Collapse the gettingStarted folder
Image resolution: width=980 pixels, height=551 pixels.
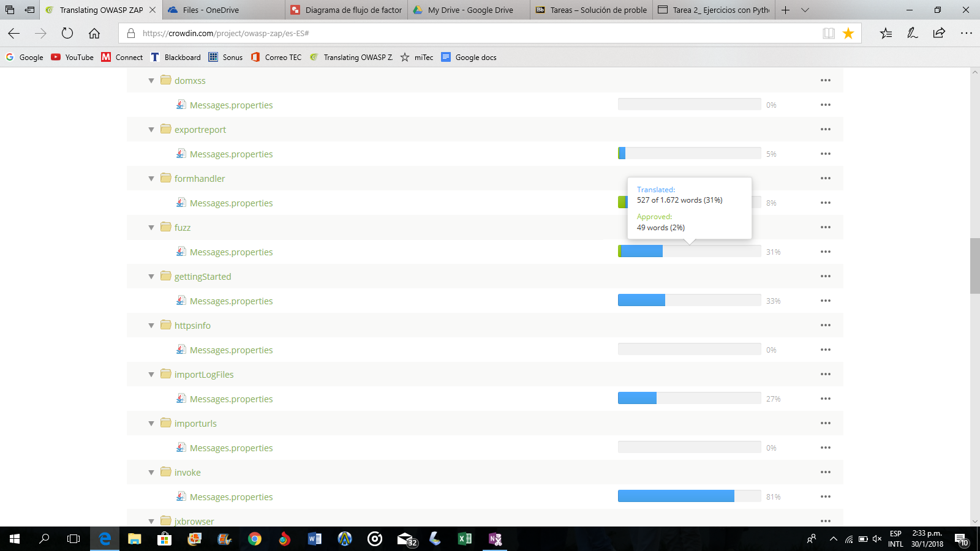[x=151, y=277]
